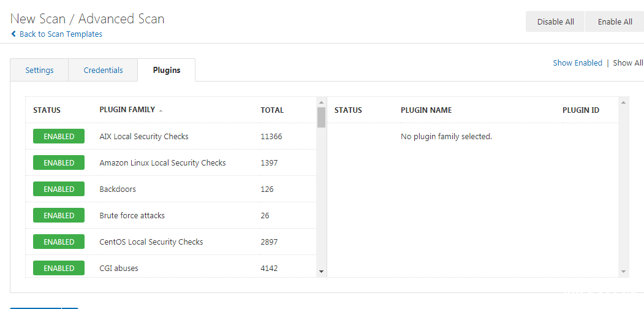Toggle ENABLED status for Brute force attacks
The width and height of the screenshot is (644, 309).
click(x=59, y=216)
